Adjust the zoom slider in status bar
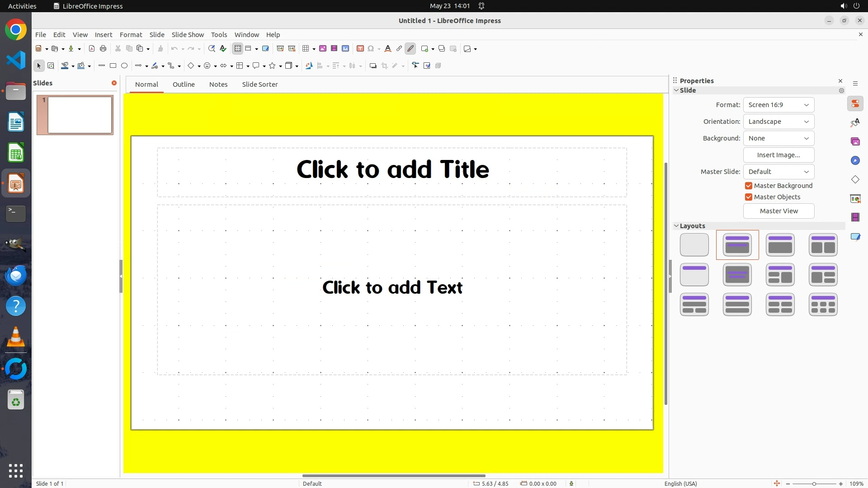 pos(814,484)
